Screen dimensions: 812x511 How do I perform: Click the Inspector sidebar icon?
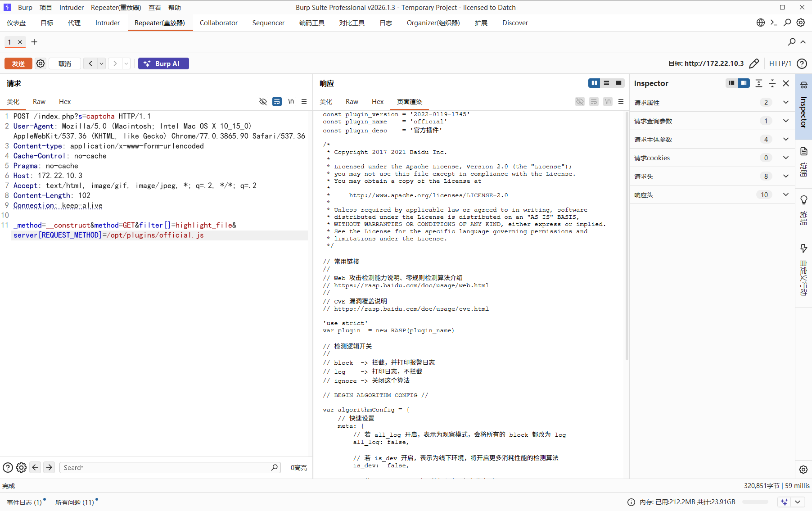click(803, 85)
